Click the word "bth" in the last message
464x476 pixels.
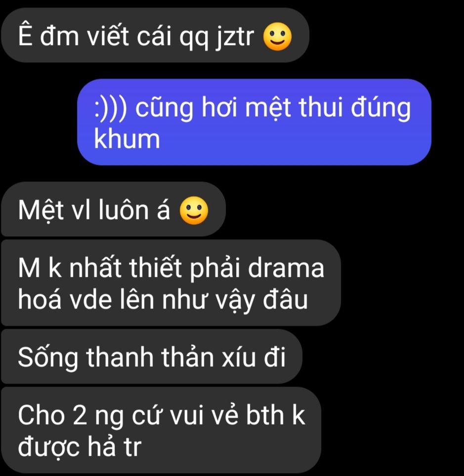[265, 415]
